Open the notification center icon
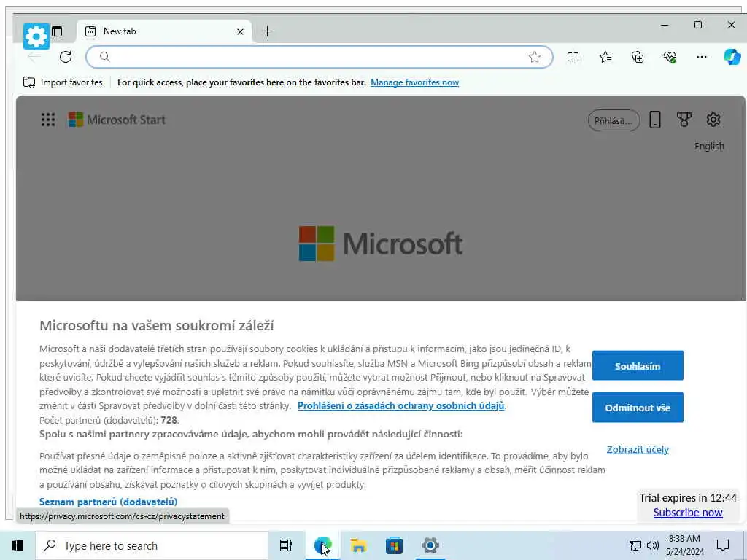This screenshot has width=747, height=560. pyautogui.click(x=723, y=545)
